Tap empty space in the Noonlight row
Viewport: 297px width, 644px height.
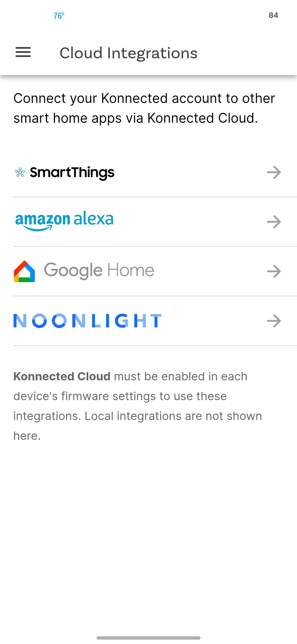[215, 321]
